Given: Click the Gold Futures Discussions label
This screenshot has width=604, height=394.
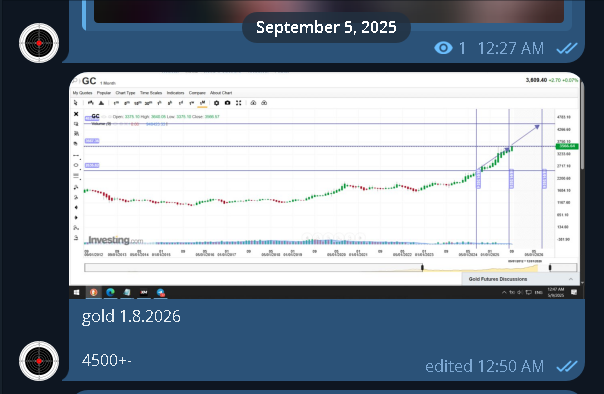Looking at the screenshot, I should 498,279.
